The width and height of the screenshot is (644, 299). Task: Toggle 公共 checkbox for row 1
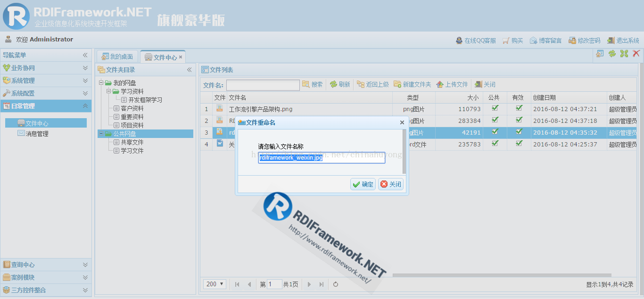(x=495, y=108)
